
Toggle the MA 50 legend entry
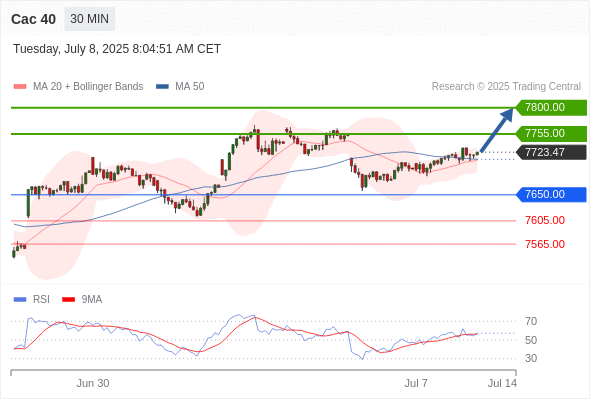point(180,87)
